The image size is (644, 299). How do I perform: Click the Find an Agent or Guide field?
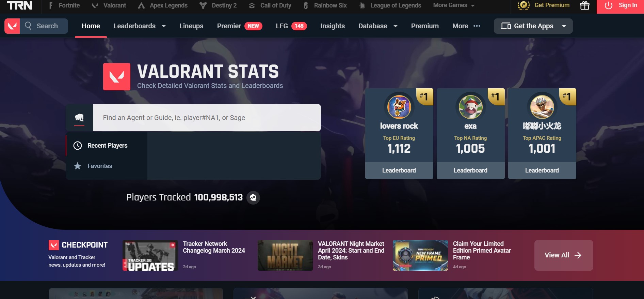[x=207, y=118]
